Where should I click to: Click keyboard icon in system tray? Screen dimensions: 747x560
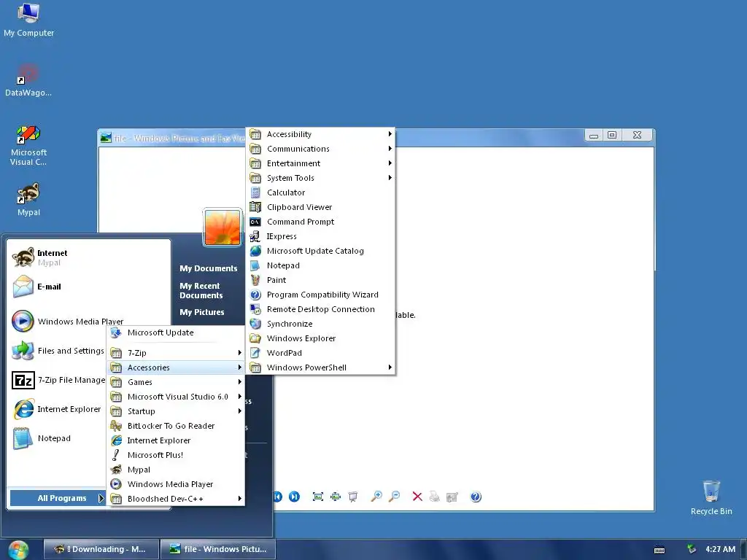pyautogui.click(x=659, y=550)
